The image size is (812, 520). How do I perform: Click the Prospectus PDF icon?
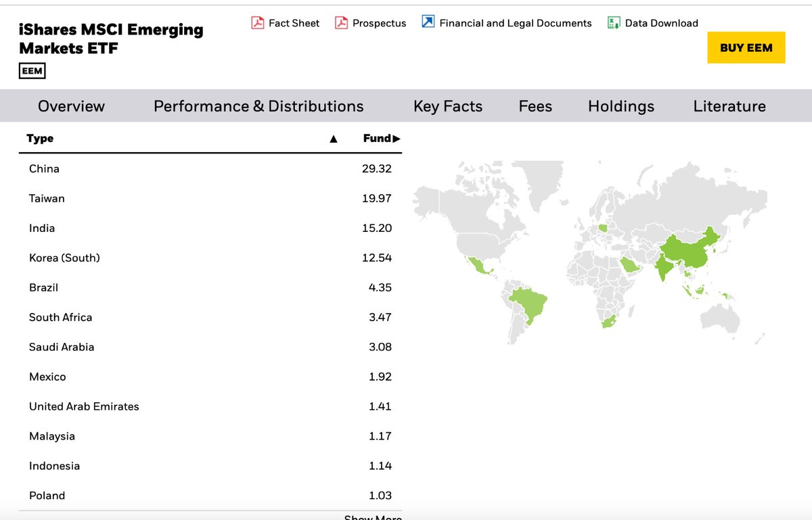342,23
